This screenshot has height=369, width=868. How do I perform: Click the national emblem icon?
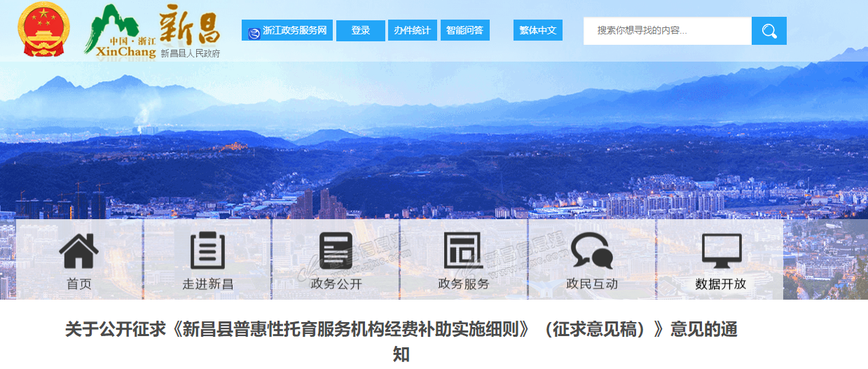click(x=43, y=30)
